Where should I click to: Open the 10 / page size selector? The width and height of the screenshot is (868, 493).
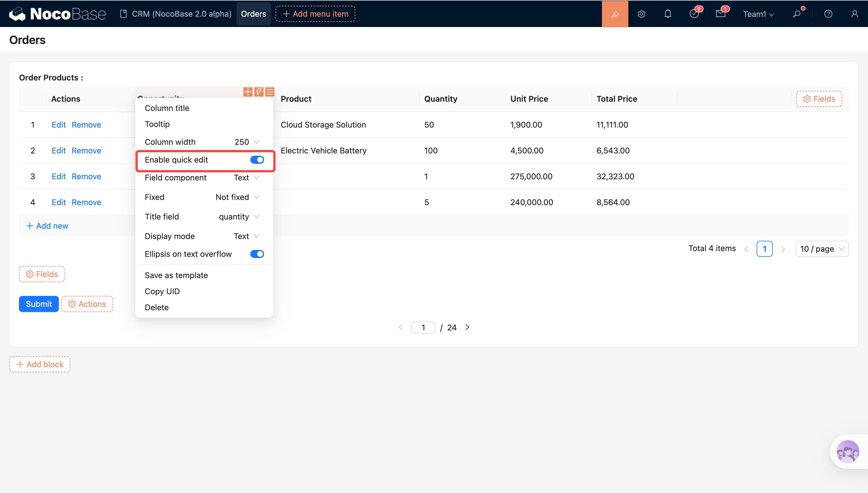point(822,249)
